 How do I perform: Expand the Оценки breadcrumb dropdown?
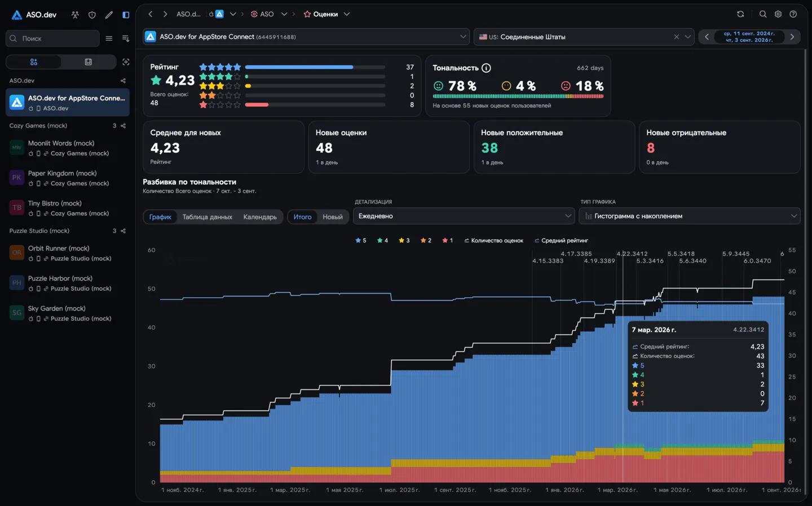347,14
